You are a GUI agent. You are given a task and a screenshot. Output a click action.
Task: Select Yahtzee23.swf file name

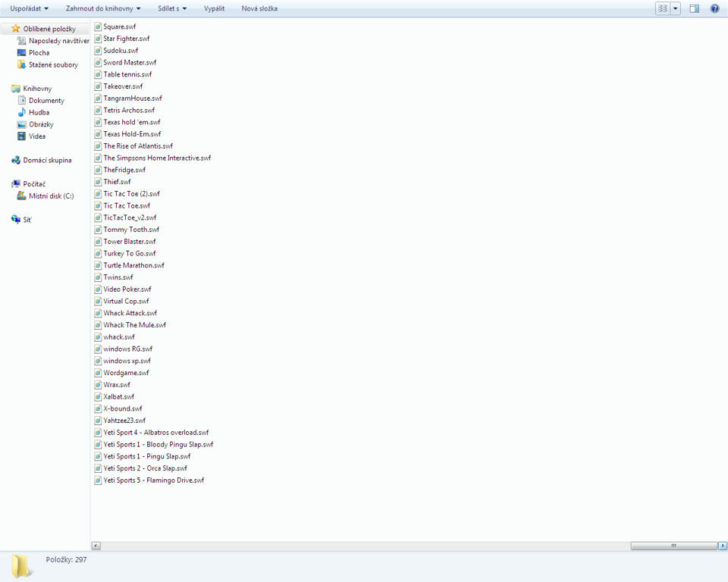pos(124,421)
